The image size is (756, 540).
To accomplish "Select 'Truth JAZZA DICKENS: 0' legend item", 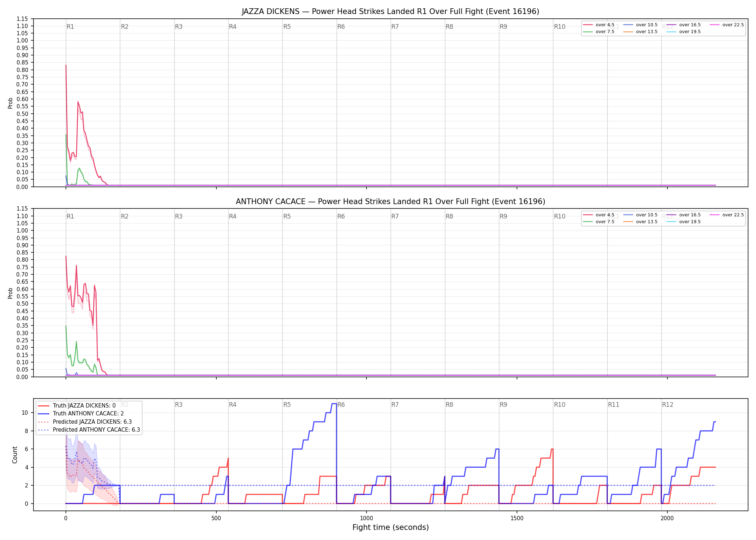I will tap(77, 406).
